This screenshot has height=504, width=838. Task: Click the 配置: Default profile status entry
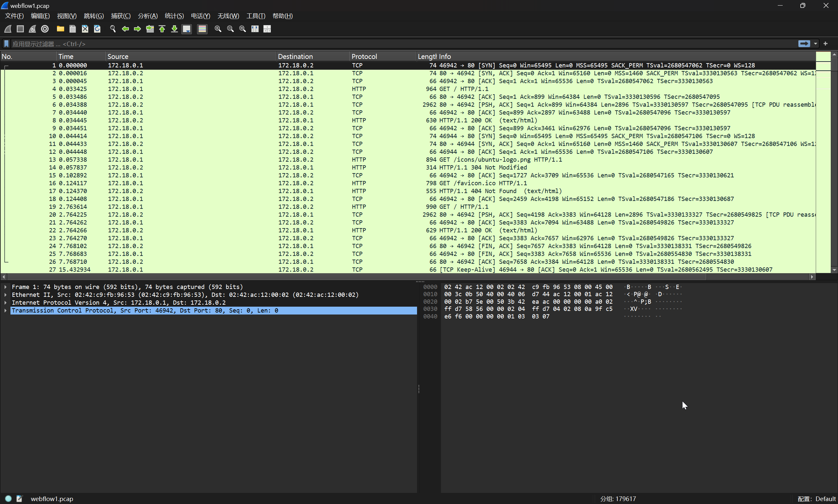817,499
